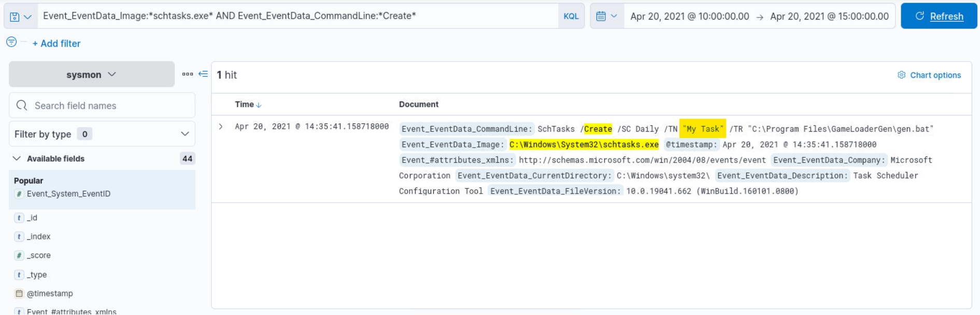Click the filter options circle icon
This screenshot has width=980, height=315.
tap(11, 42)
